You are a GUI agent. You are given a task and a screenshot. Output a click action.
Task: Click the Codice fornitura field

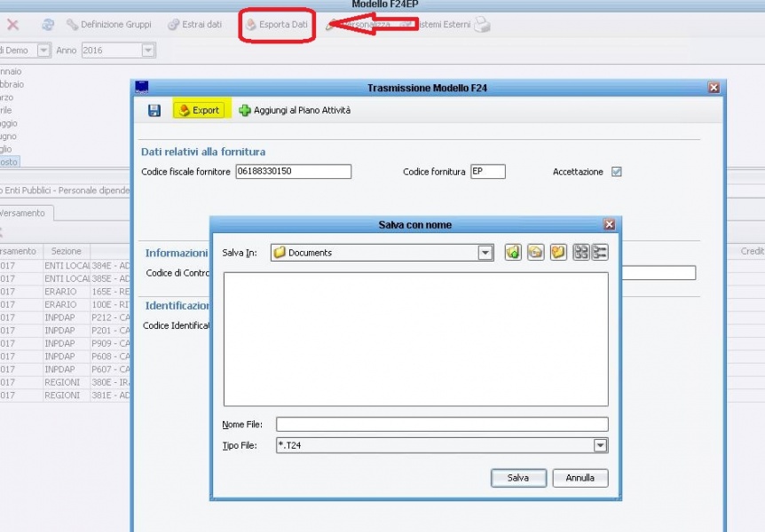point(488,171)
